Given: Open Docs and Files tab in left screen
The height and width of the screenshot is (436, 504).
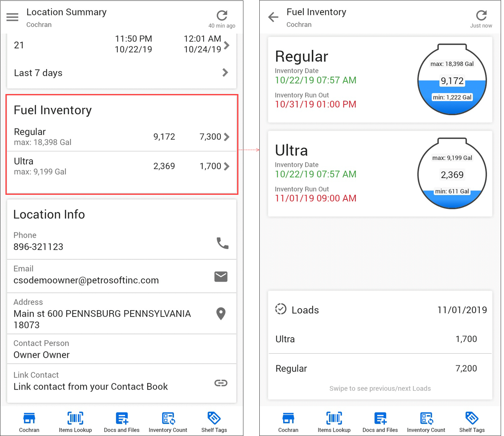Looking at the screenshot, I should click(x=122, y=422).
